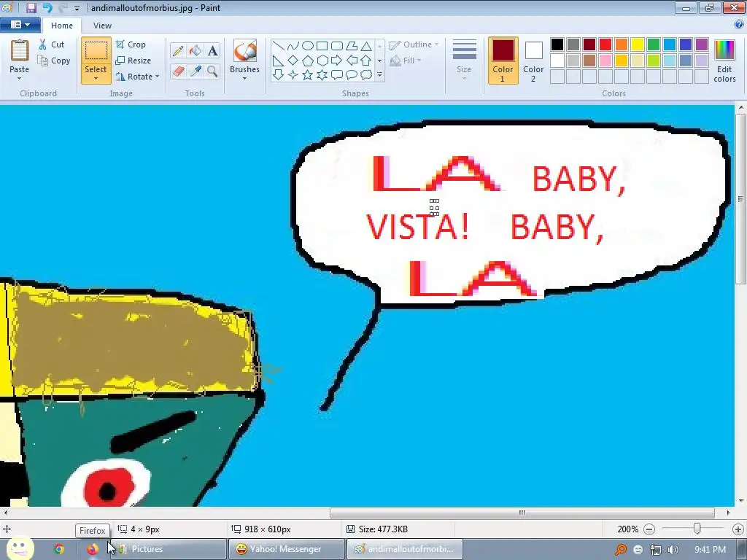Screen dimensions: 747x560
Task: Launch Chrome from taskbar
Action: [59, 550]
